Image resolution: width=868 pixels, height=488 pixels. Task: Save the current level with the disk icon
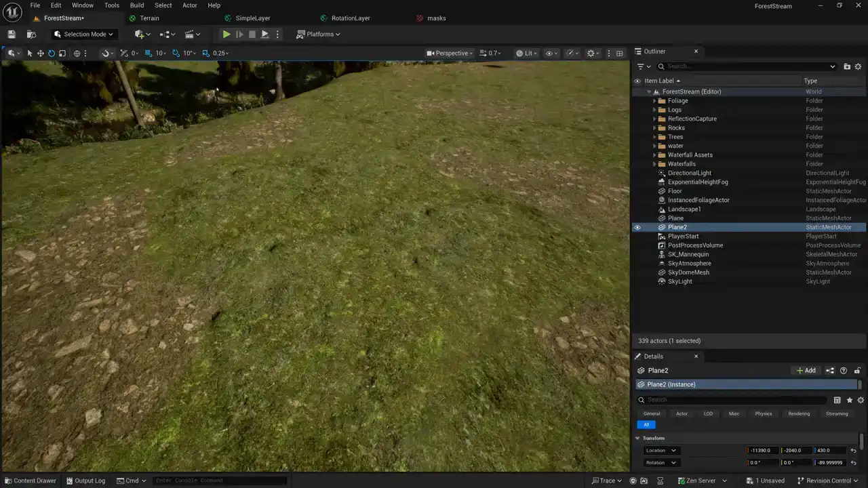[x=12, y=35]
